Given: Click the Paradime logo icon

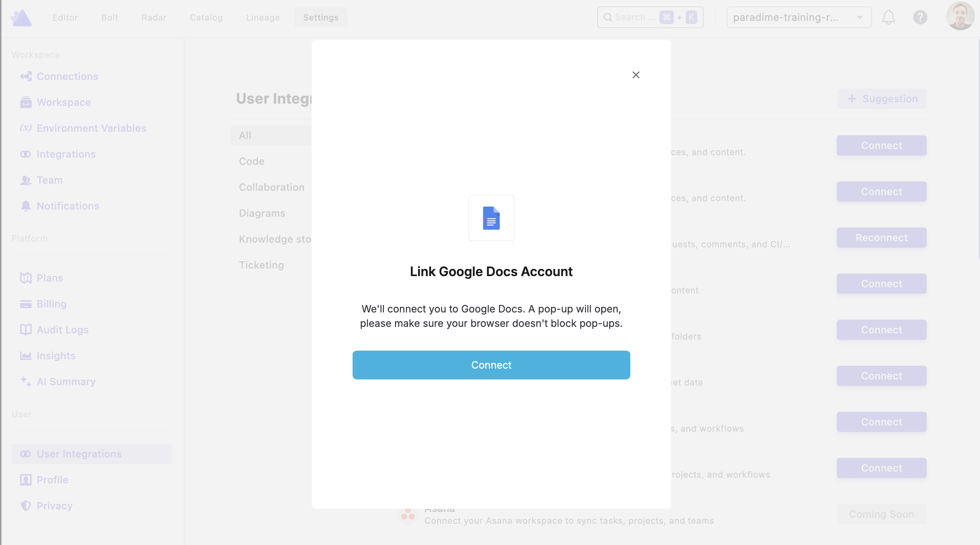Looking at the screenshot, I should 21,18.
